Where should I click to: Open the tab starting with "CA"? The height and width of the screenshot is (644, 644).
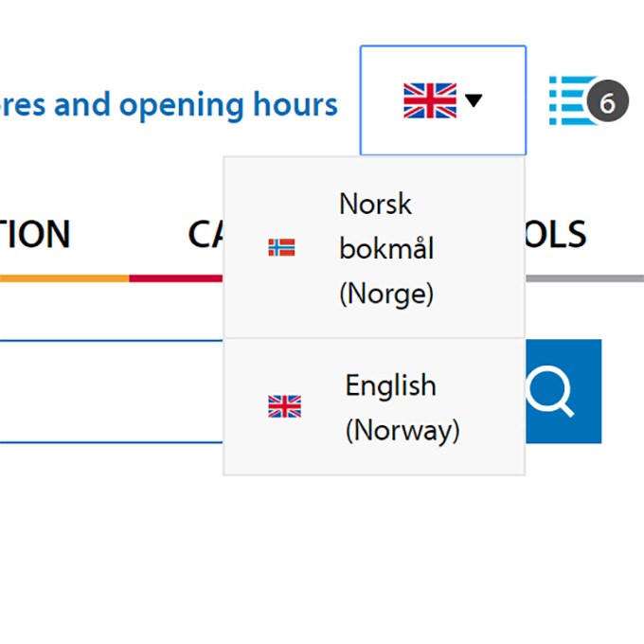tap(204, 234)
